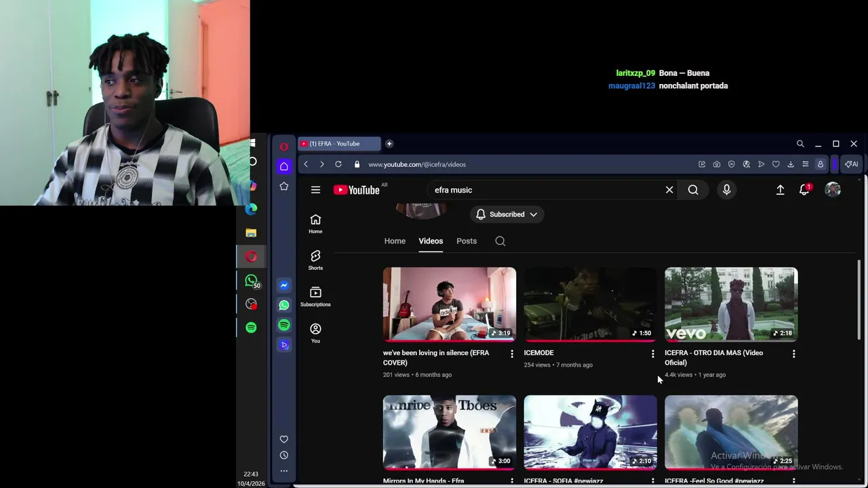
Task: Switch to the channel Home tab
Action: [395, 241]
